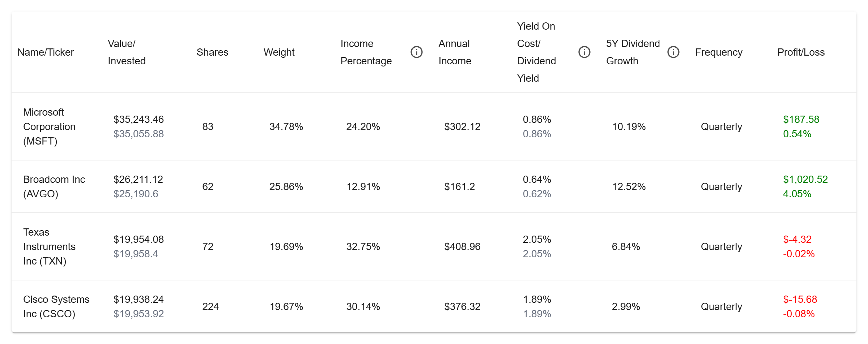This screenshot has width=868, height=344.
Task: Open info icon next to Yield On Cost
Action: click(584, 52)
